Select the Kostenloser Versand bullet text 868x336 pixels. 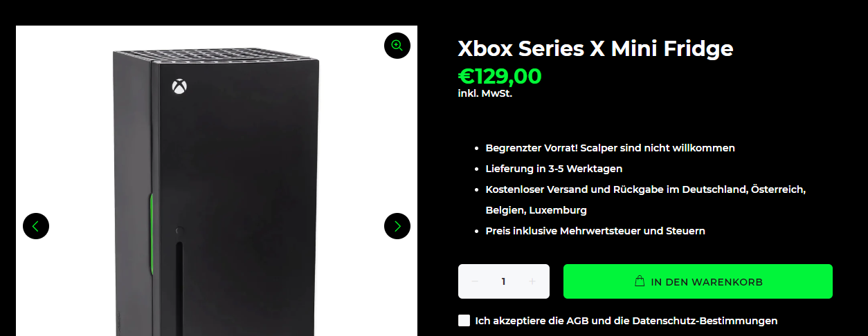coord(647,200)
